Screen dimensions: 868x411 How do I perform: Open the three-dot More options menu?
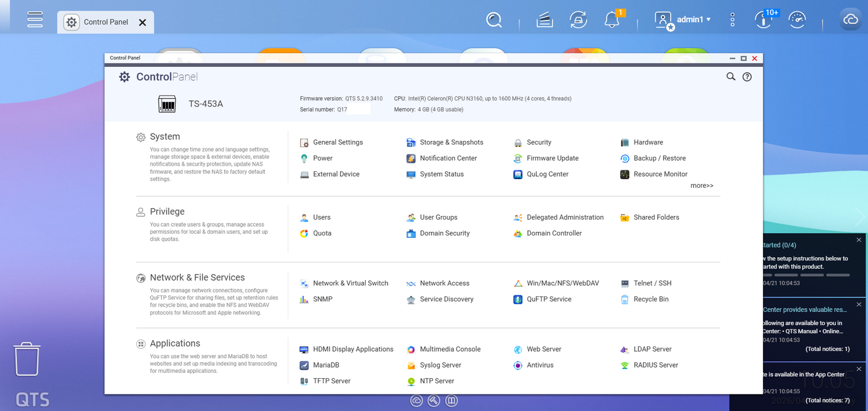[732, 20]
